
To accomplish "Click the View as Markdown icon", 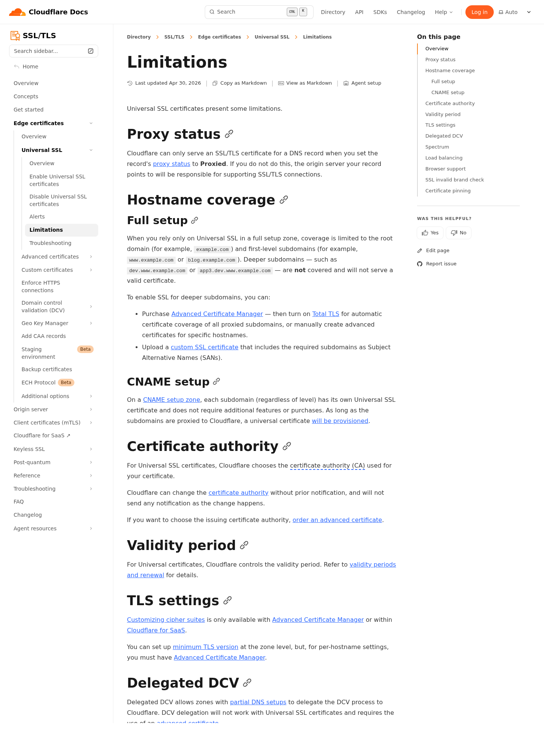I will tap(281, 83).
